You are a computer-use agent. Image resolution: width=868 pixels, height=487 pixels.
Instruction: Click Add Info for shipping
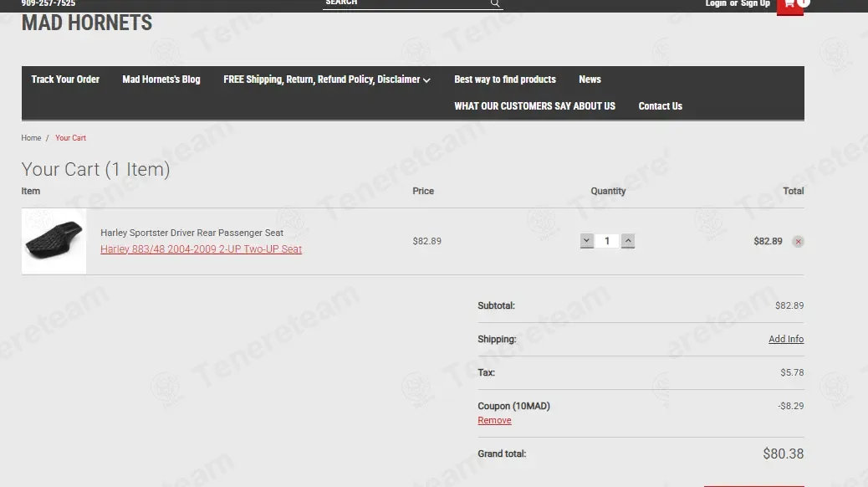(786, 339)
